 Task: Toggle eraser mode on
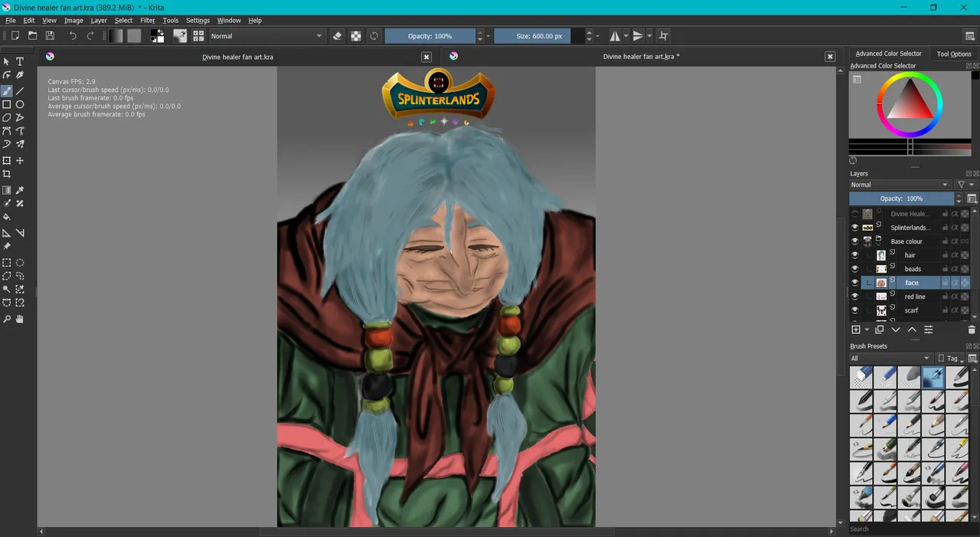click(338, 36)
